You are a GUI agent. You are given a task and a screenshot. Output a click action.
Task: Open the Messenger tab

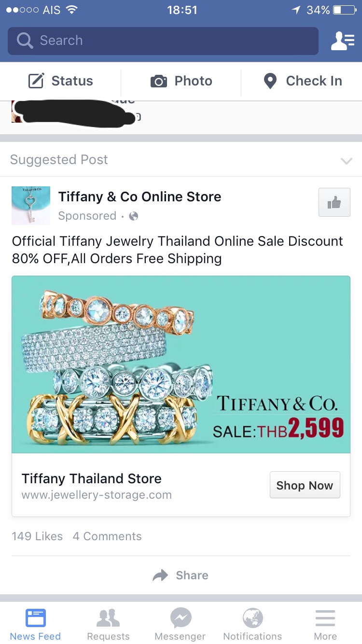[181, 624]
